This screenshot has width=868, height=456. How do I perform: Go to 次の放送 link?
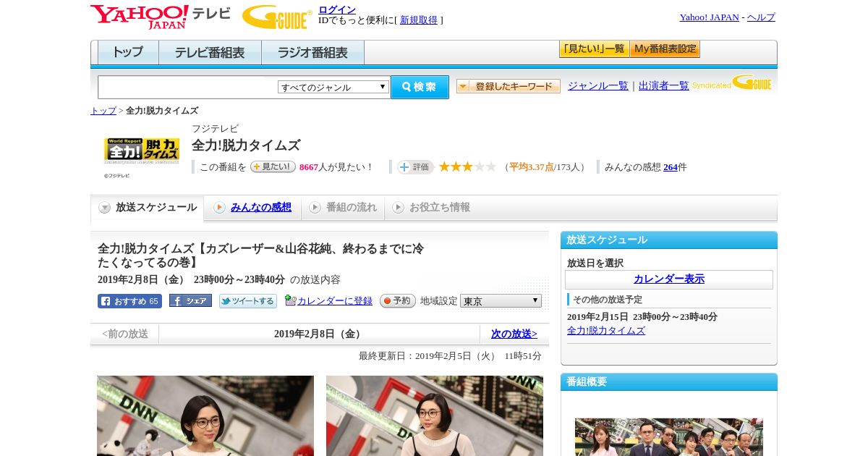[x=514, y=334]
